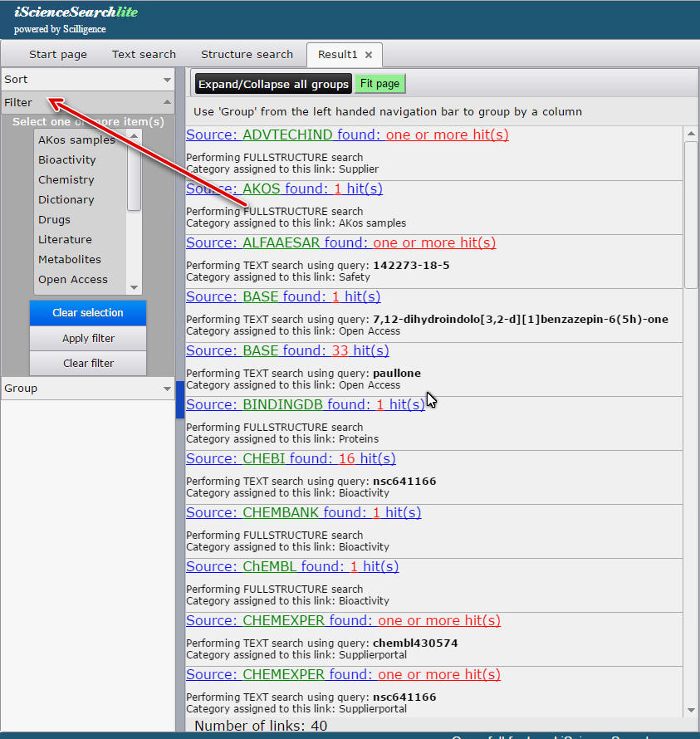
Task: Click the Apply filter button
Action: coord(88,339)
